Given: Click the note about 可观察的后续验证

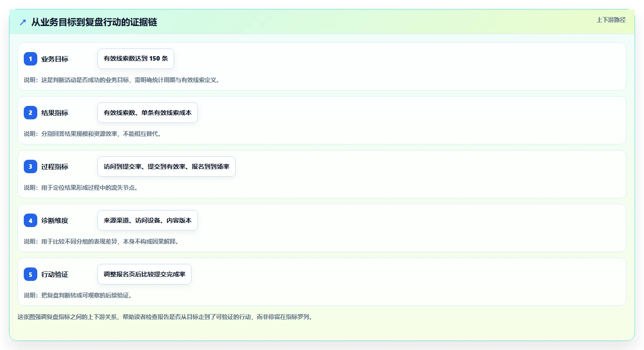Looking at the screenshot, I should click(x=78, y=295).
